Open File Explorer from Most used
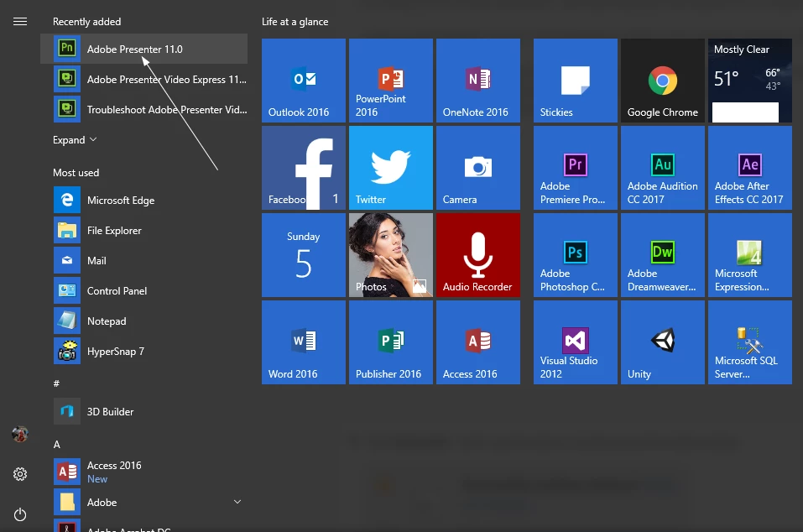Screen dimensions: 803x532 tap(143, 231)
